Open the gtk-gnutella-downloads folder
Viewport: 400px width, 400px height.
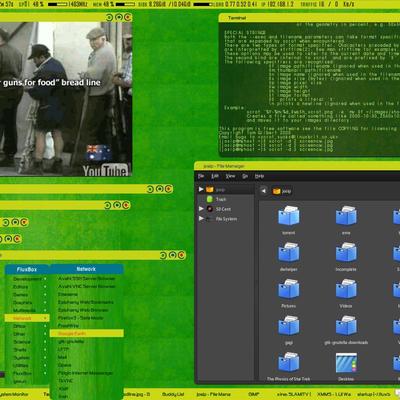tap(346, 329)
